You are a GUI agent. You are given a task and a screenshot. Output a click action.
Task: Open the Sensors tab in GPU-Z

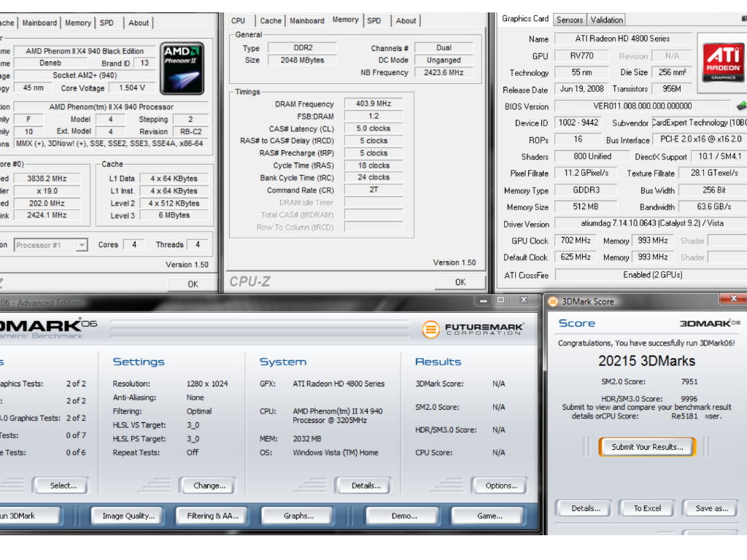[x=569, y=20]
